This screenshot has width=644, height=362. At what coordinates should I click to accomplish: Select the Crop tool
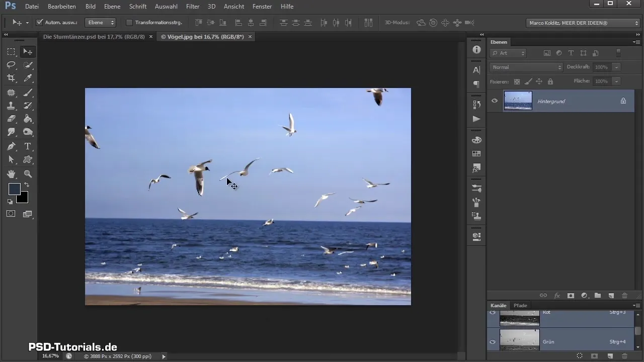click(11, 78)
